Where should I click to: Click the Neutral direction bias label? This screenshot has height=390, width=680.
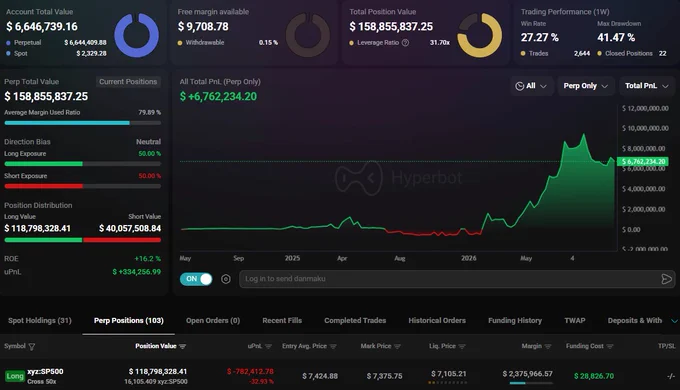[148, 142]
